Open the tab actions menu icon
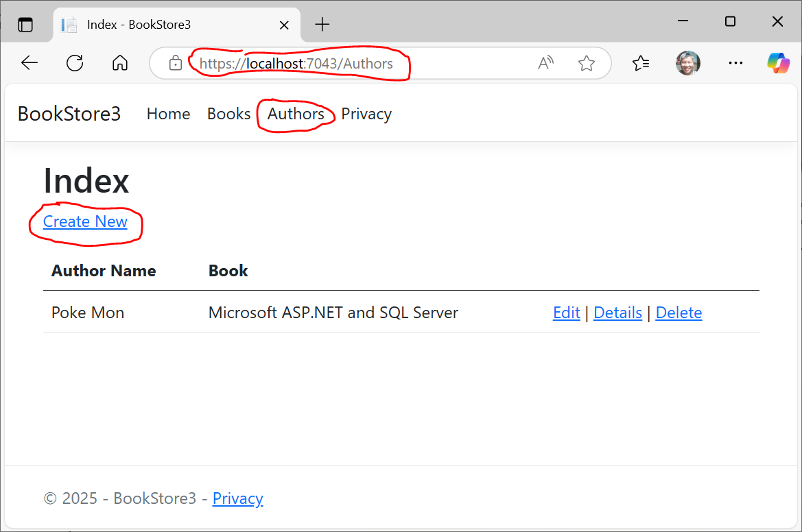 pos(25,25)
